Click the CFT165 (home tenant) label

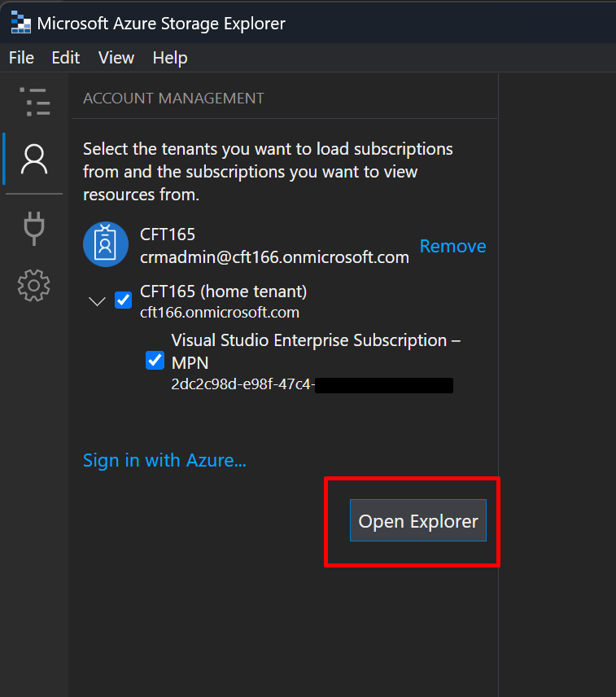pos(224,292)
